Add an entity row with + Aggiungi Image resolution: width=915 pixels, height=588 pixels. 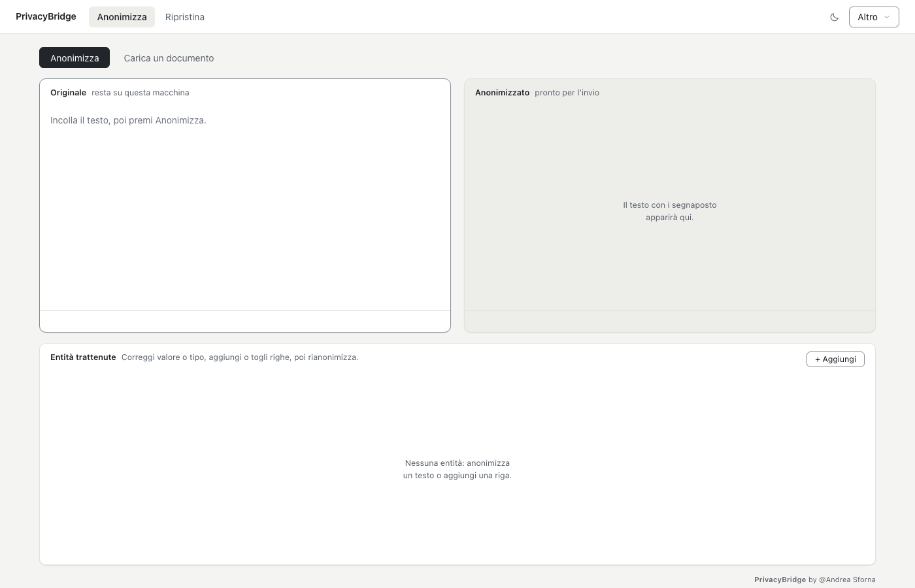[835, 359]
